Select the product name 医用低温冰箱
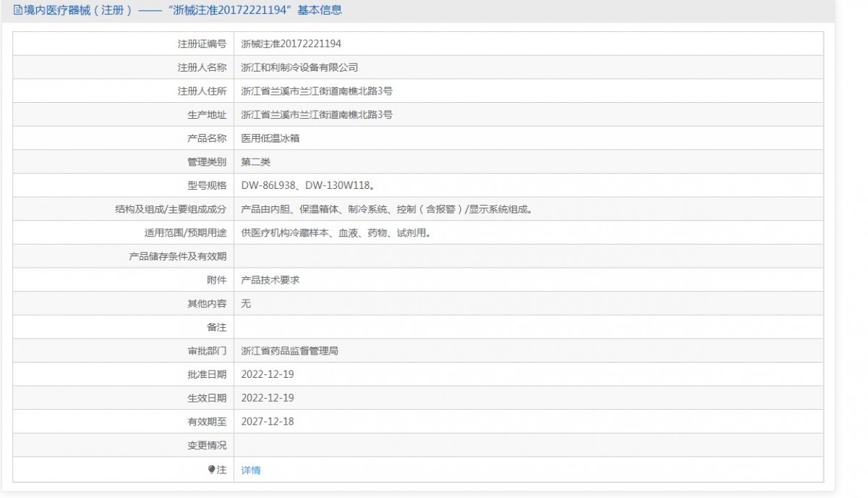 pyautogui.click(x=270, y=138)
